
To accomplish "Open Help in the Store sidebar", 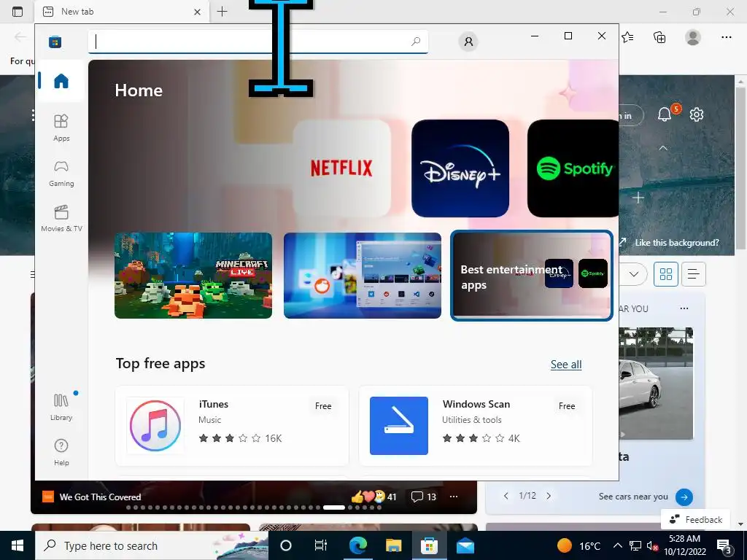I will pos(61,452).
